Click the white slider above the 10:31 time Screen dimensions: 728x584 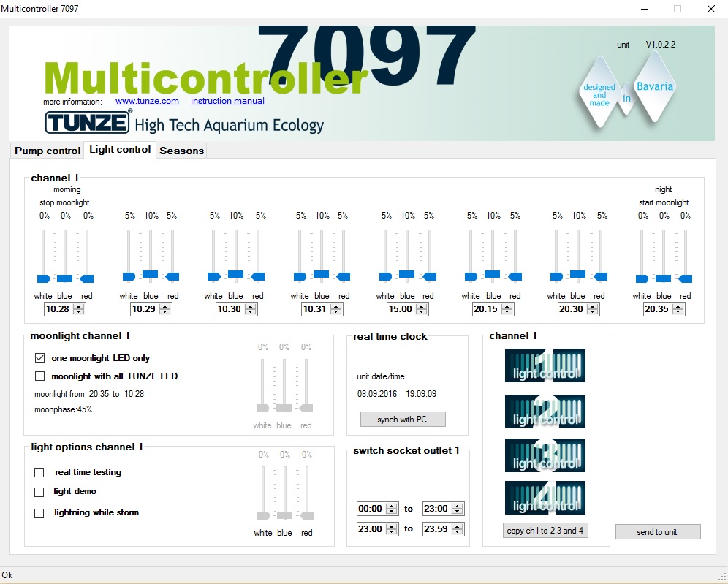coord(300,277)
